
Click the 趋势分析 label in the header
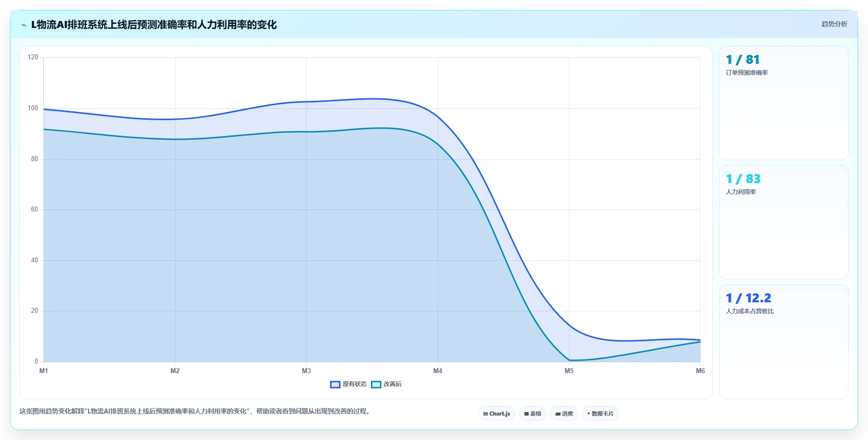(834, 24)
